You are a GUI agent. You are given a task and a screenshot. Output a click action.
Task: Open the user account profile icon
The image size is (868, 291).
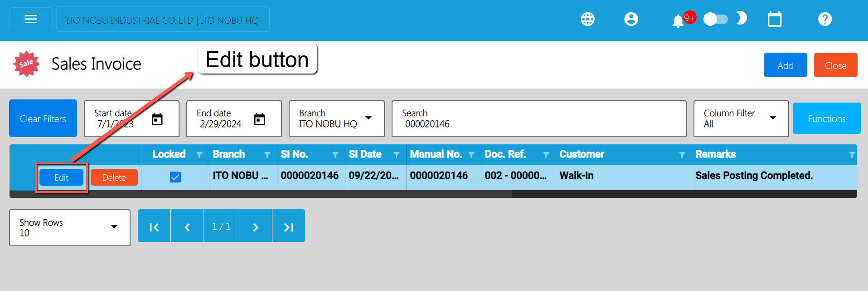631,19
